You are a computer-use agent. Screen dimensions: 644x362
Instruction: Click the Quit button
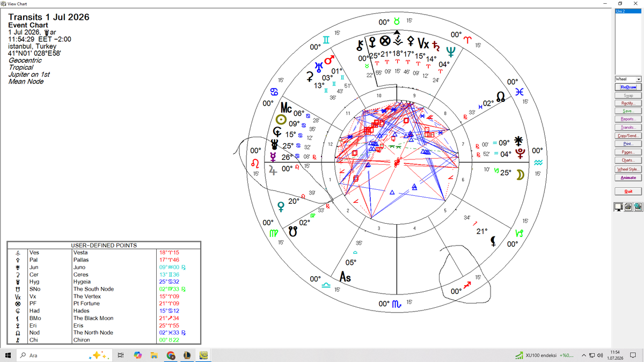click(628, 191)
